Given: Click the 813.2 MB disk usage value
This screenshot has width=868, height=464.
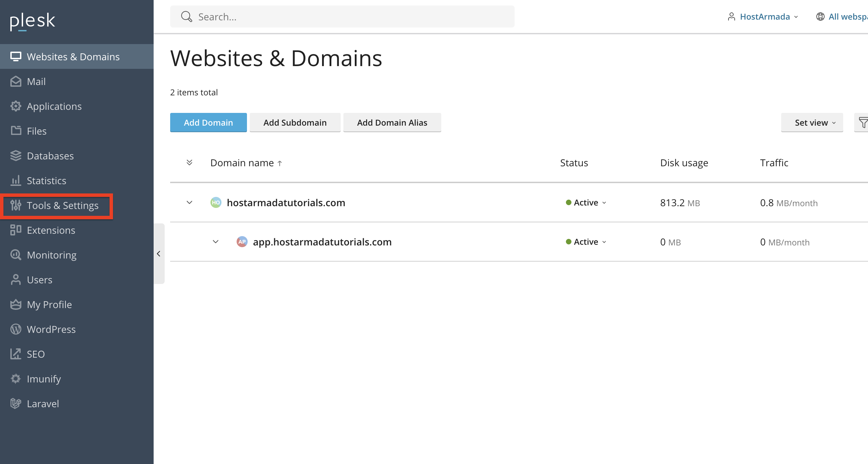Looking at the screenshot, I should [x=680, y=203].
